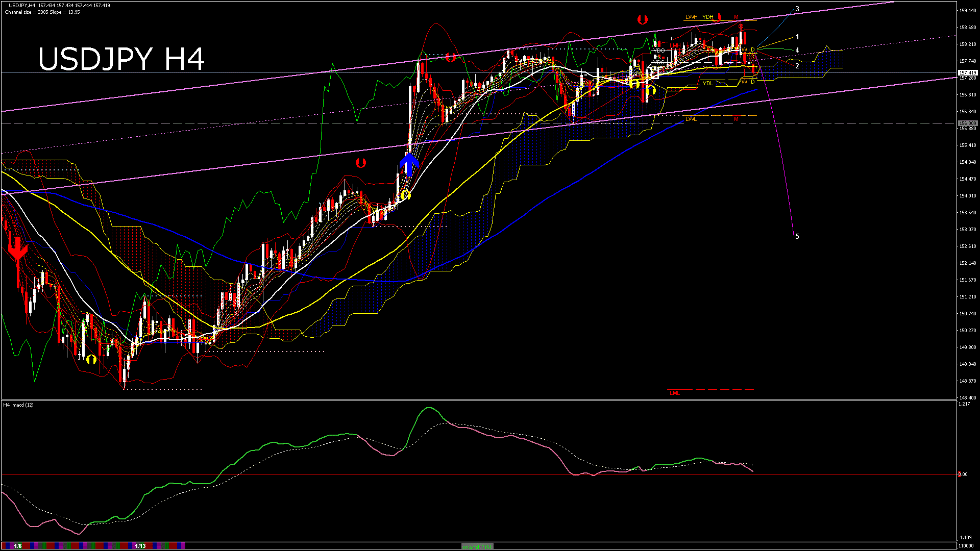Image resolution: width=980 pixels, height=551 pixels.
Task: Click forecast path label 3
Action: pyautogui.click(x=797, y=9)
